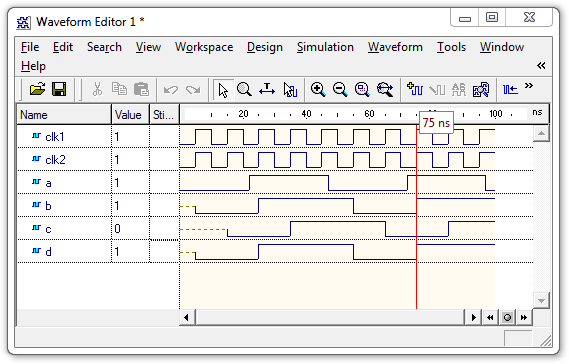Maximize the Waveform Editor window
The height and width of the screenshot is (364, 569).
(492, 18)
